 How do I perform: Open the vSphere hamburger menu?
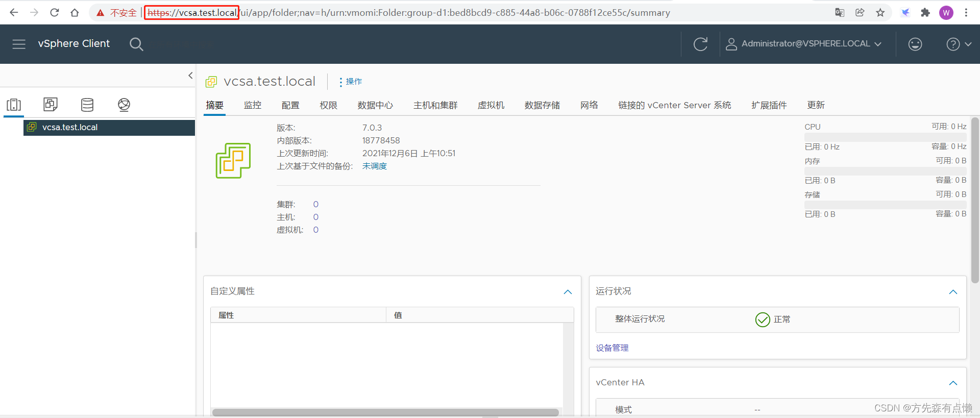19,44
